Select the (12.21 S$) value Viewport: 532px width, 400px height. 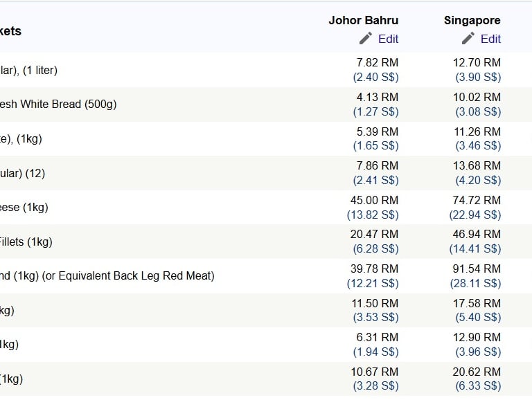coord(373,283)
